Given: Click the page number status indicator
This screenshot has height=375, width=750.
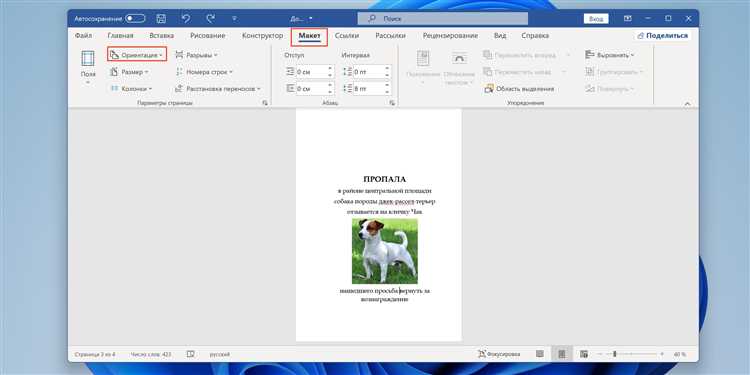Looking at the screenshot, I should [x=95, y=354].
